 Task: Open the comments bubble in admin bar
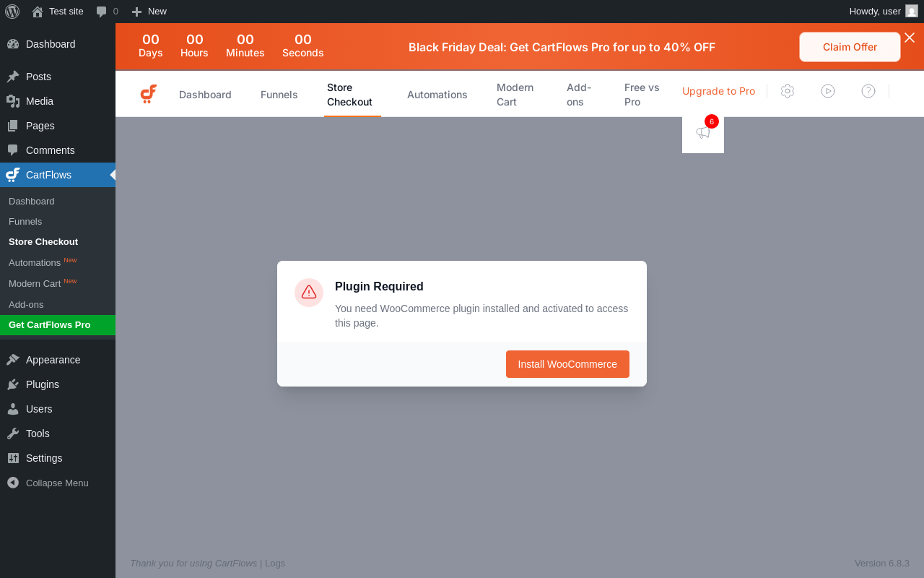point(102,12)
